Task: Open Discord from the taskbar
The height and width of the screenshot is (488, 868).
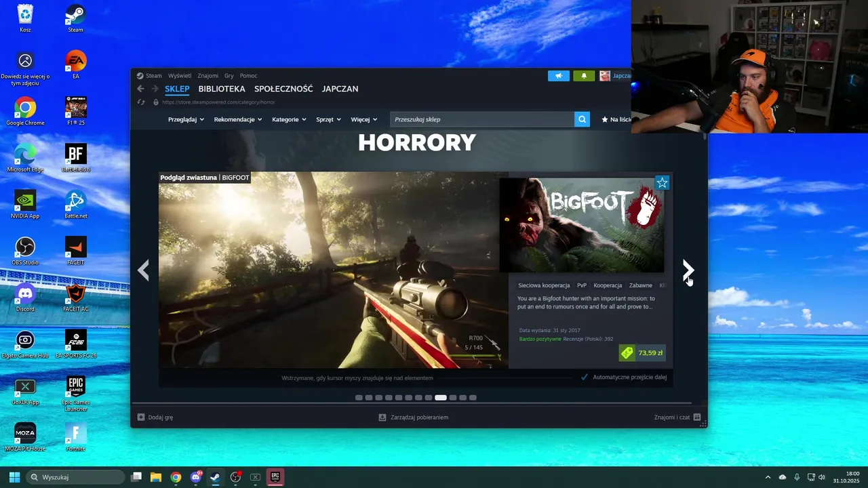Action: tap(196, 477)
